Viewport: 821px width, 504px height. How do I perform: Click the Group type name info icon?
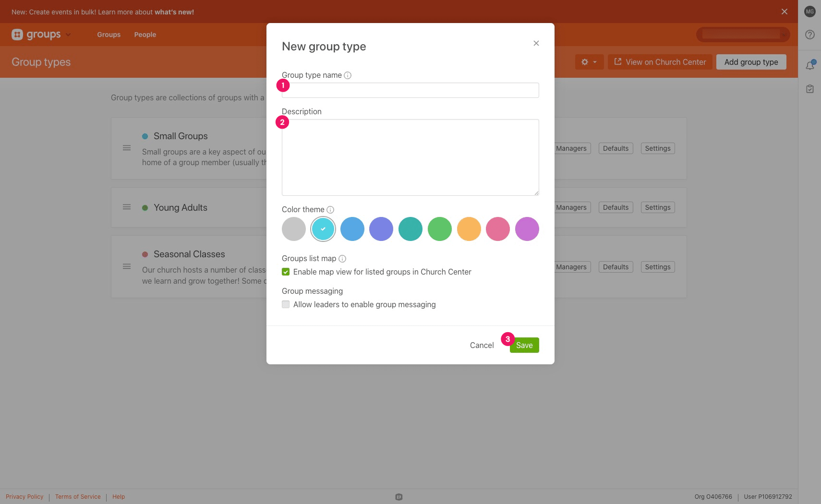click(348, 75)
